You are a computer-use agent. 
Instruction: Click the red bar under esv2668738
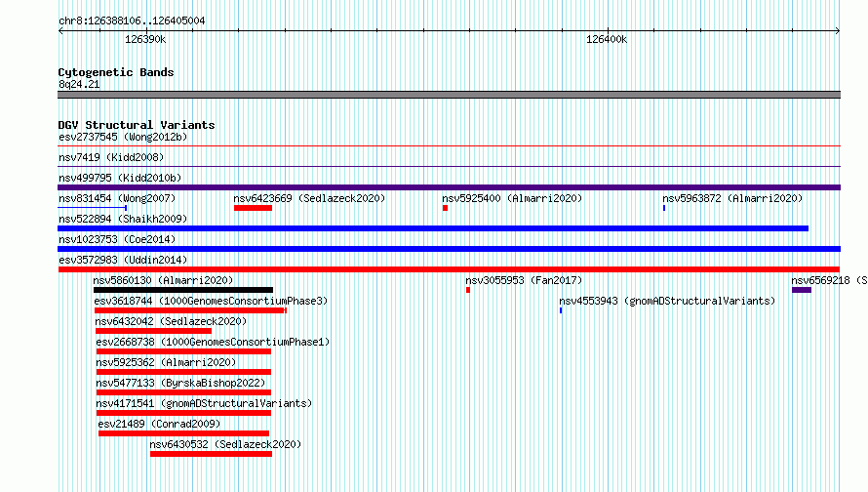183,351
